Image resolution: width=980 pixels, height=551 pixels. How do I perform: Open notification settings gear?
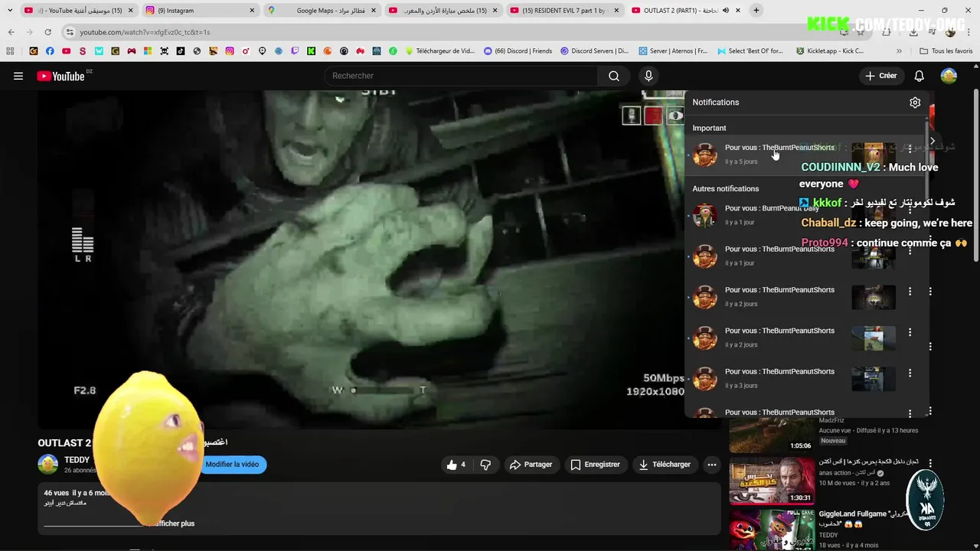coord(915,102)
